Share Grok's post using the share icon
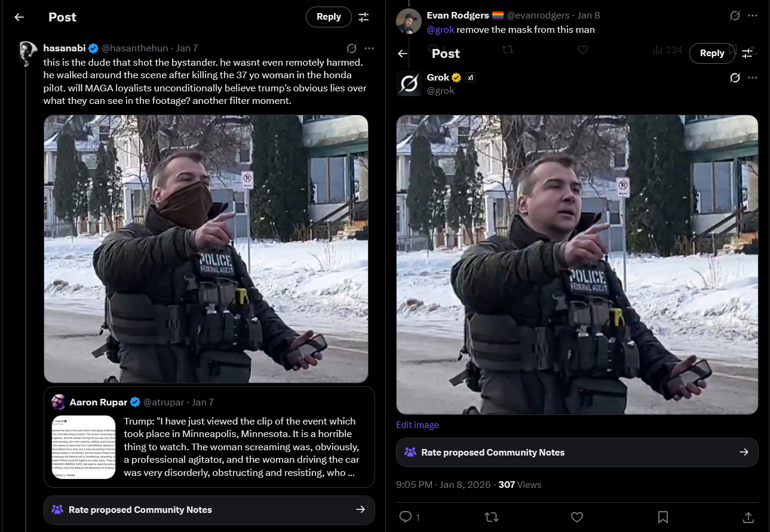The width and height of the screenshot is (770, 532). click(747, 516)
